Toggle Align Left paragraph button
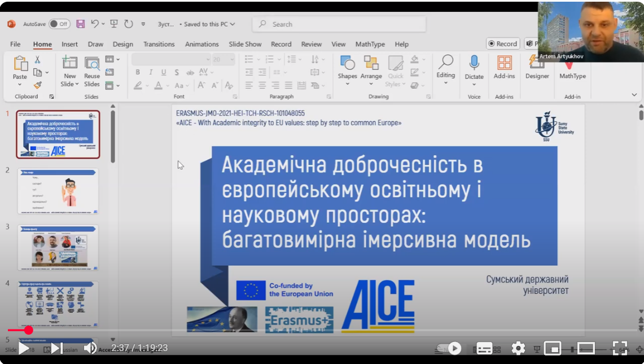The width and height of the screenshot is (644, 364). 249,85
